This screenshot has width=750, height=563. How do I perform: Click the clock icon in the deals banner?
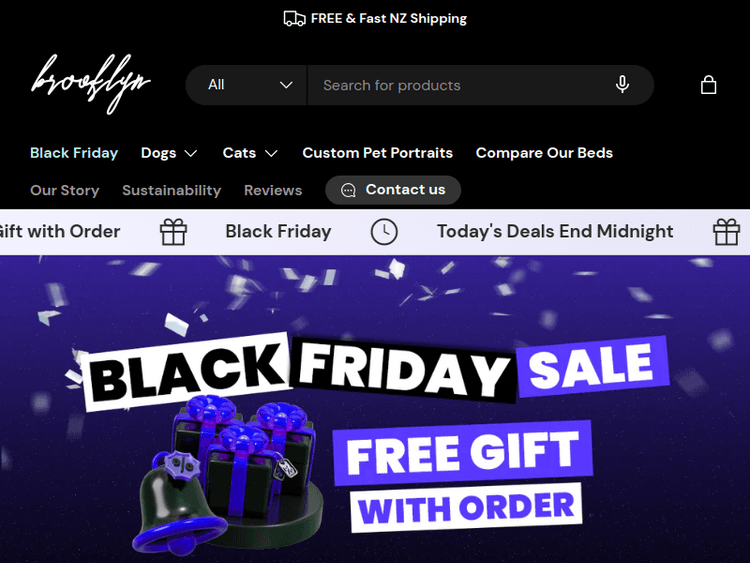pos(384,232)
